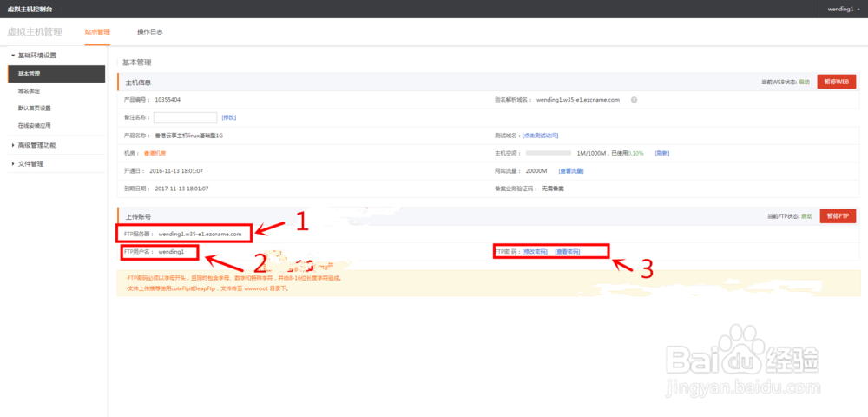
Task: Click the 修改密码 link
Action: pyautogui.click(x=535, y=251)
